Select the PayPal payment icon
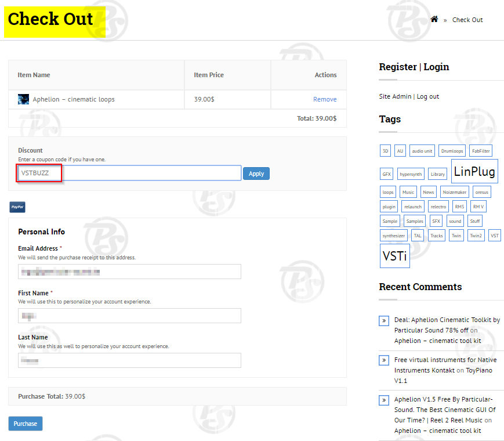This screenshot has width=504, height=441. click(x=17, y=207)
